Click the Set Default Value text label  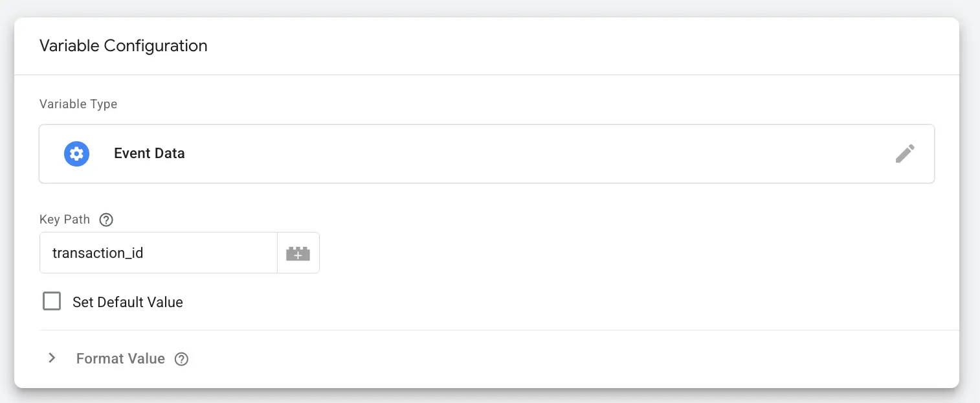[128, 301]
